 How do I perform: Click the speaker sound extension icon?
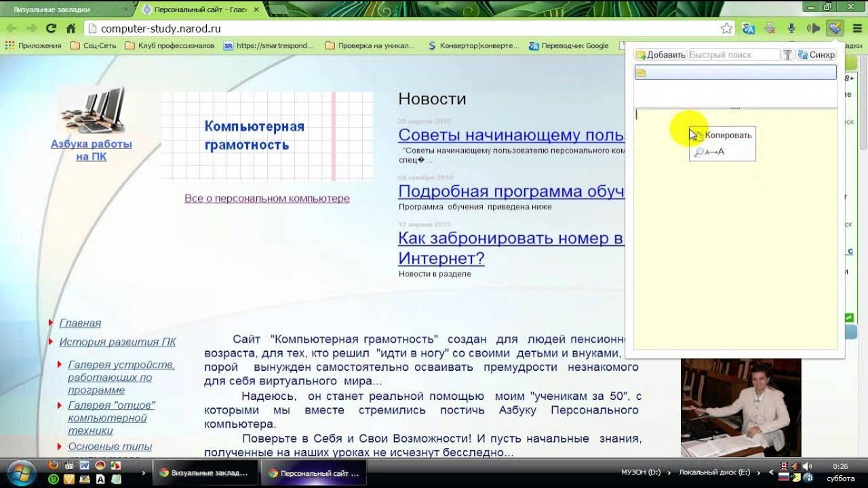click(x=812, y=28)
